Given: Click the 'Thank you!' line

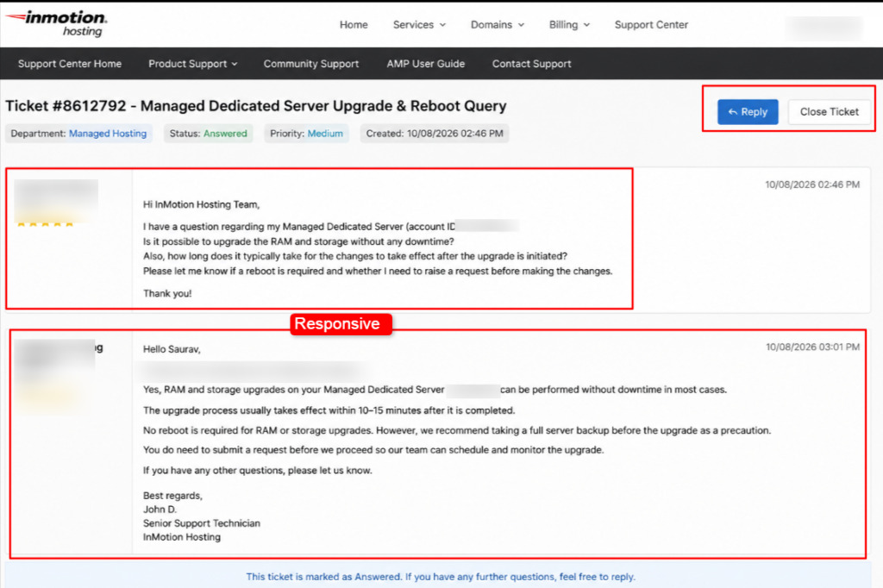Looking at the screenshot, I should tap(167, 293).
